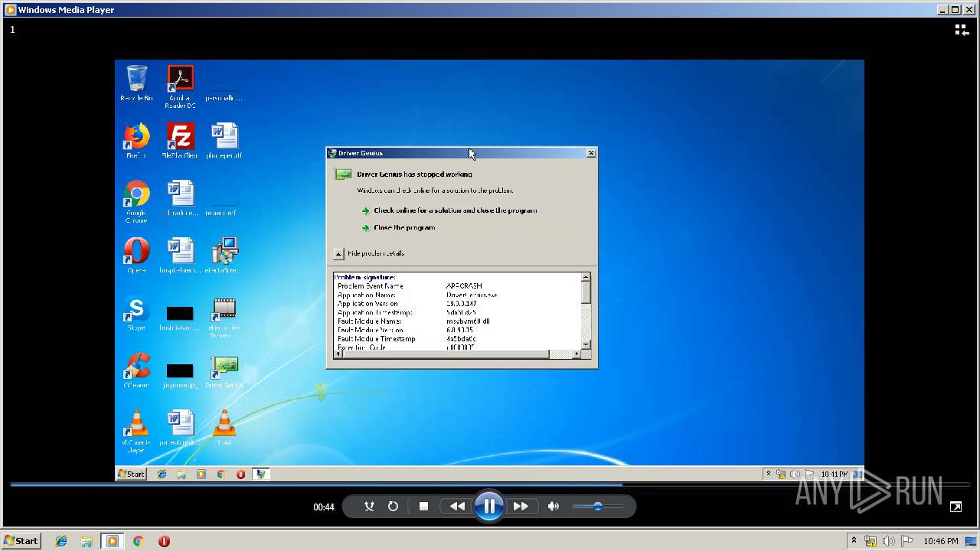Click the video seek bar
Image resolution: width=980 pixels, height=551 pixels.
(x=490, y=484)
